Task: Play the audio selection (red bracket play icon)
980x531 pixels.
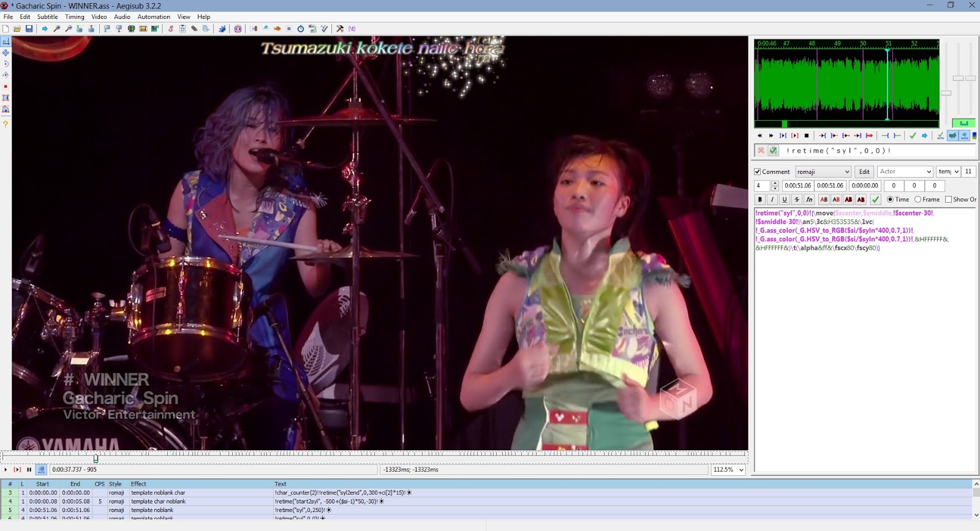Action: pos(794,135)
